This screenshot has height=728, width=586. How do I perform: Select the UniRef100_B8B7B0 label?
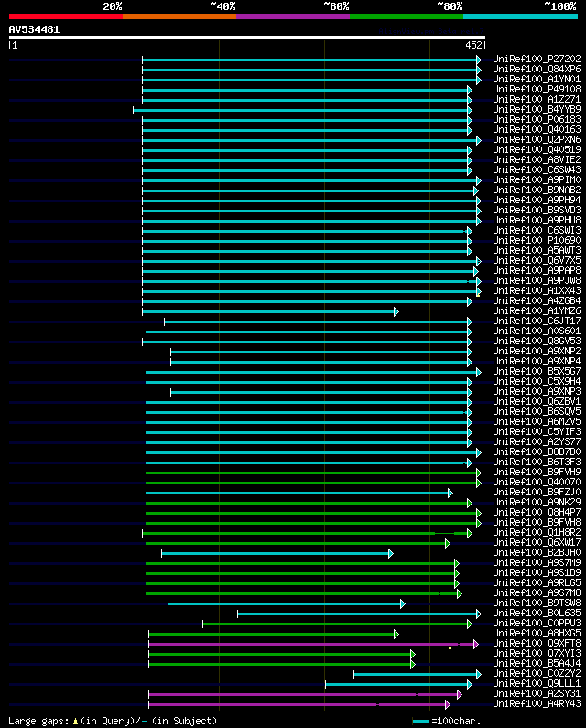tap(537, 451)
